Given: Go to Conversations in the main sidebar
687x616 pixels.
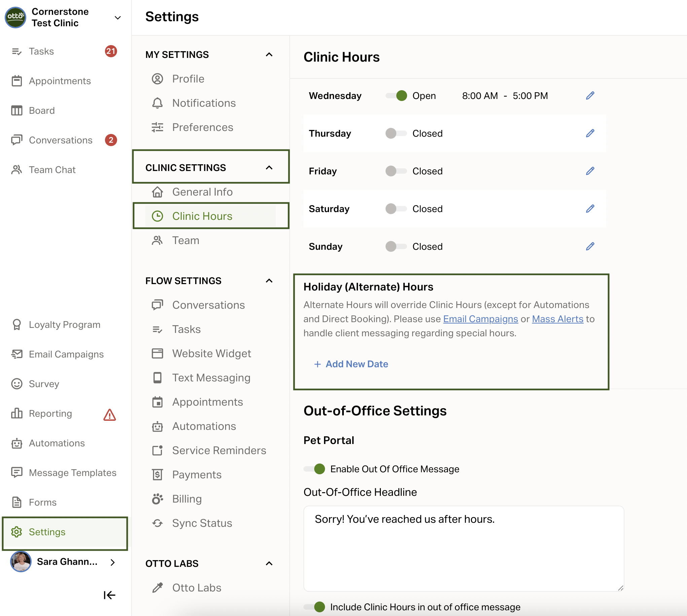Looking at the screenshot, I should [x=60, y=140].
